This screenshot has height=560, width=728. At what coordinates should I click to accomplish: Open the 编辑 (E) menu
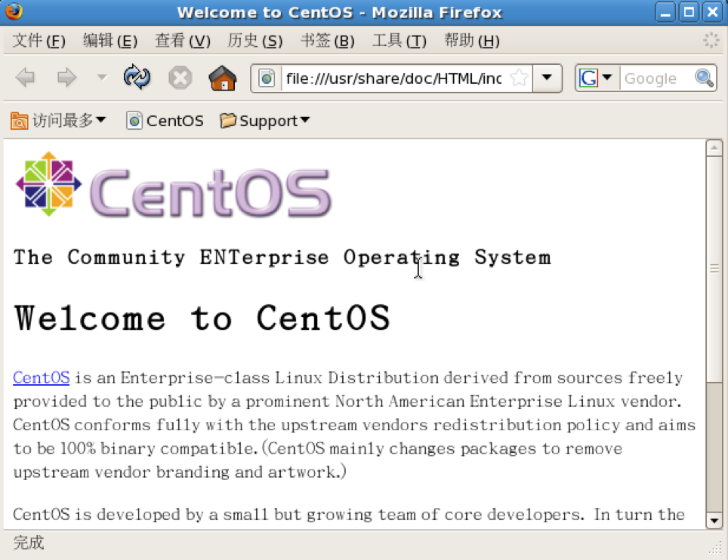tap(110, 41)
